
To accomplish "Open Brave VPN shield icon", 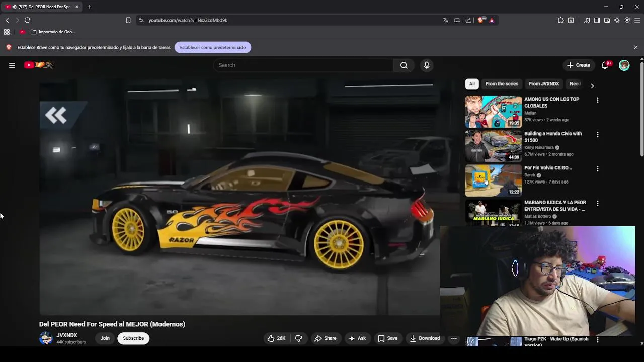I will point(627,20).
